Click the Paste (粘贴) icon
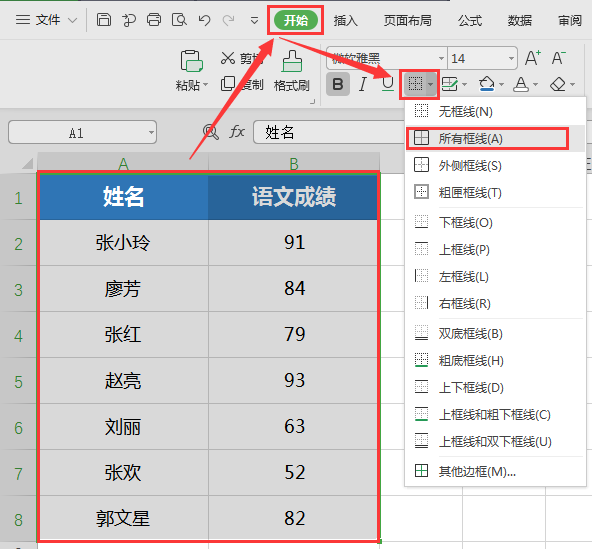The height and width of the screenshot is (549, 592). pyautogui.click(x=192, y=61)
